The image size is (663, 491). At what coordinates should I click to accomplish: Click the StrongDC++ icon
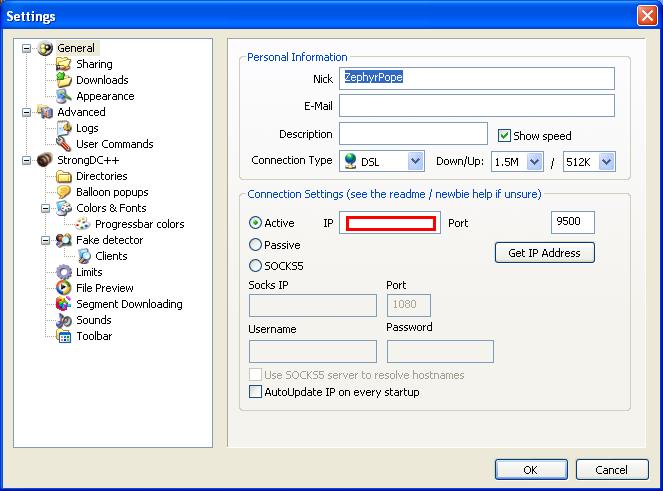[45, 160]
